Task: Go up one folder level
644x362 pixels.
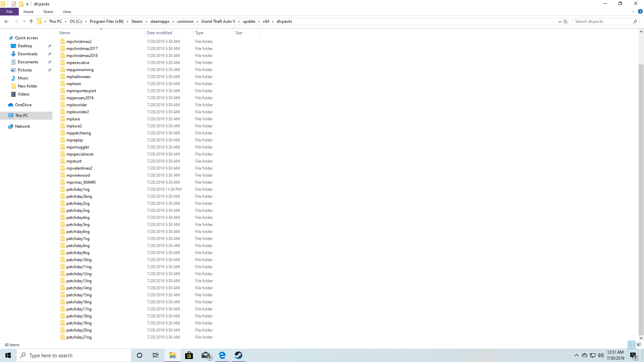Action: [x=31, y=21]
